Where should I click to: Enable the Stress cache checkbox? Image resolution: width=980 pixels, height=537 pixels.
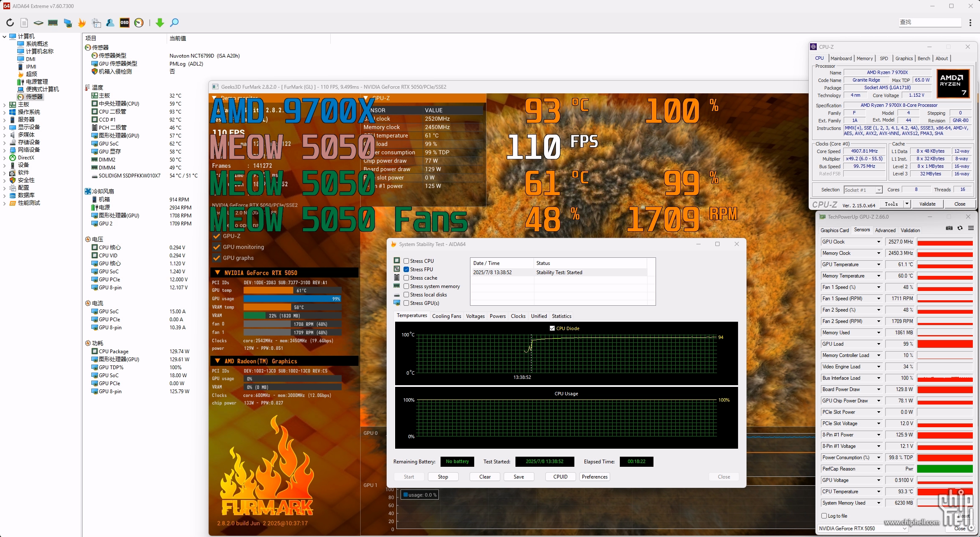406,278
